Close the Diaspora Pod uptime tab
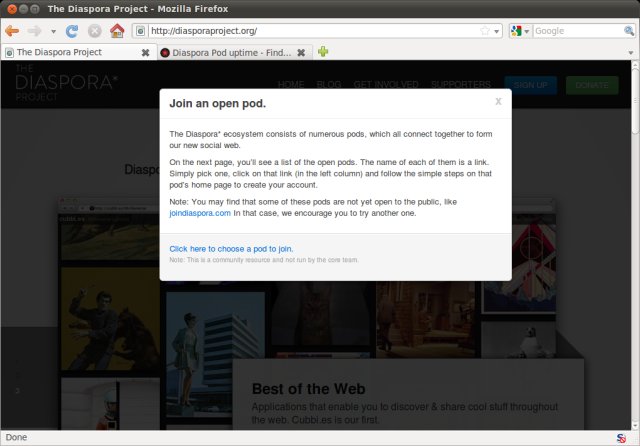640x446 pixels. (301, 52)
